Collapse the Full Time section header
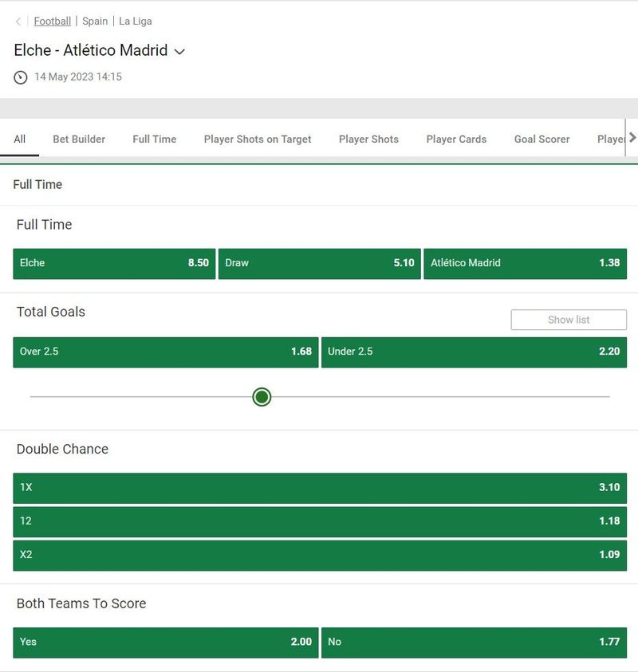Image resolution: width=638 pixels, height=672 pixels. (319, 185)
